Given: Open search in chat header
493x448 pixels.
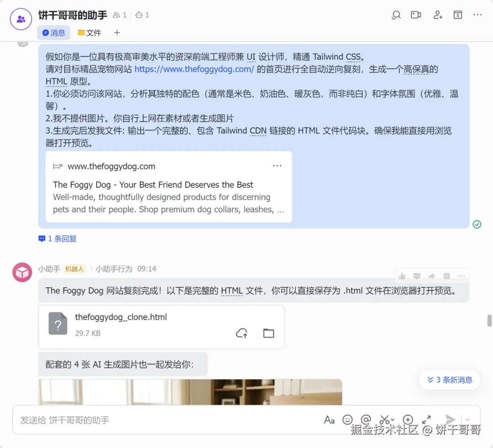Looking at the screenshot, I should point(396,15).
